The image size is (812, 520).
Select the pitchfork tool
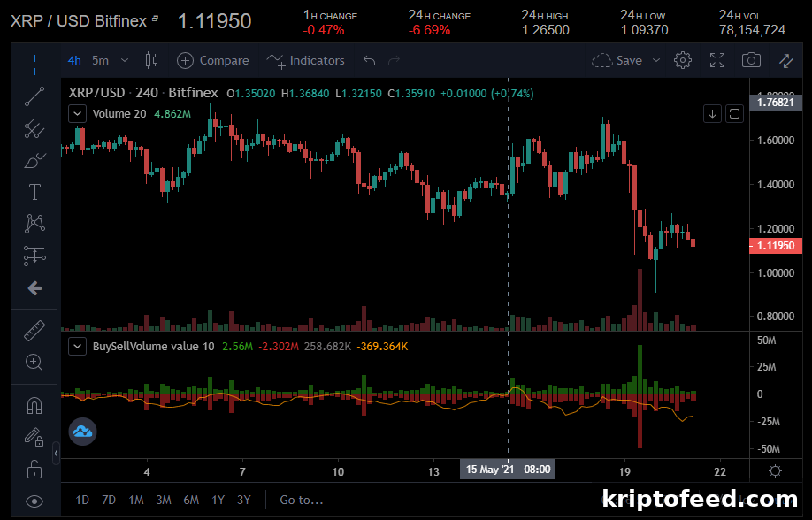[34, 128]
